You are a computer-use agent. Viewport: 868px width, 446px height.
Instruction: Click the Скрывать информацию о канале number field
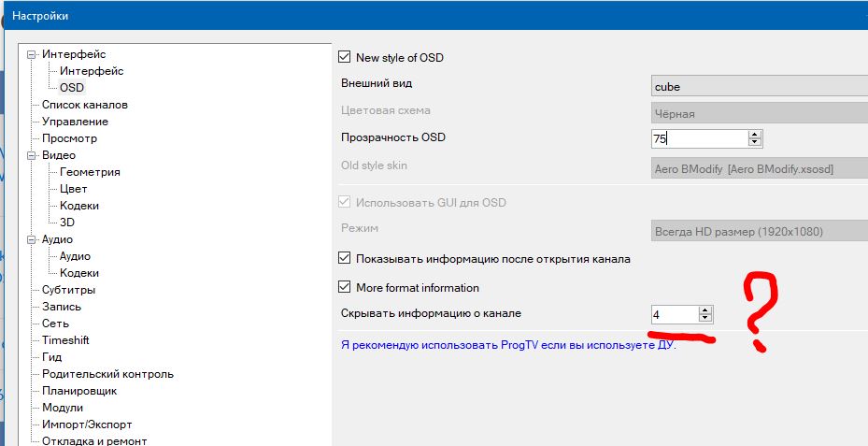673,315
